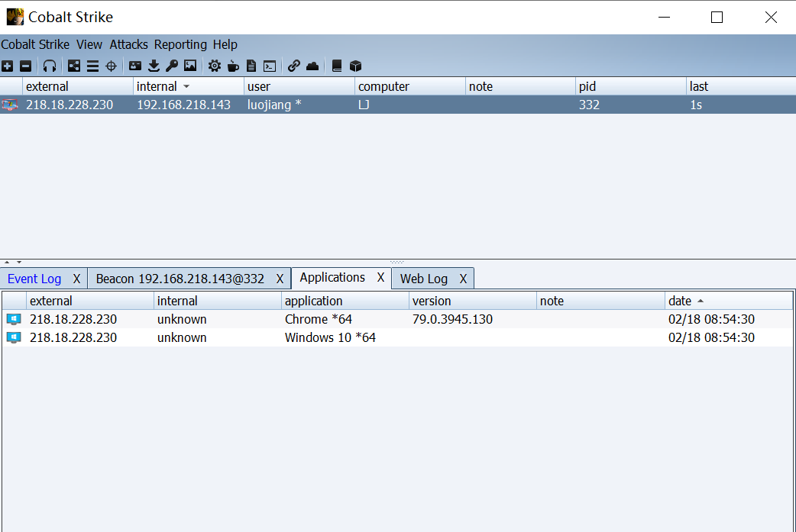
Task: Sort sessions by pid column header
Action: point(631,87)
